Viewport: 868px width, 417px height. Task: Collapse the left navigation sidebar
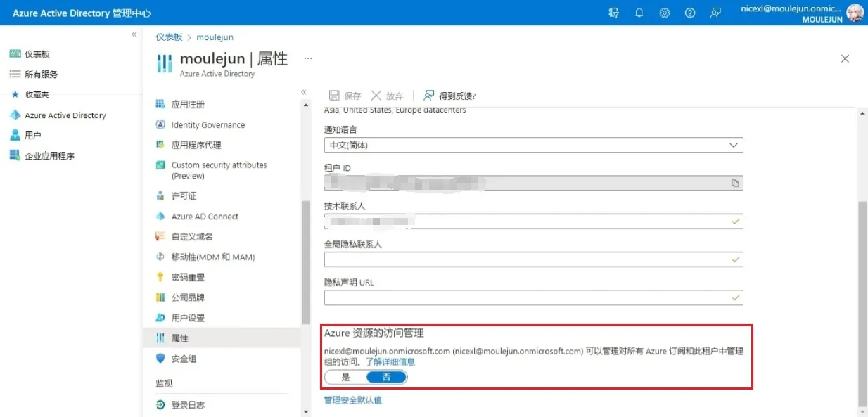pos(134,34)
